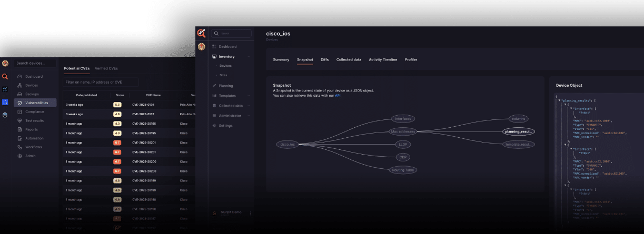Click the Reports document icon

pyautogui.click(x=20, y=129)
